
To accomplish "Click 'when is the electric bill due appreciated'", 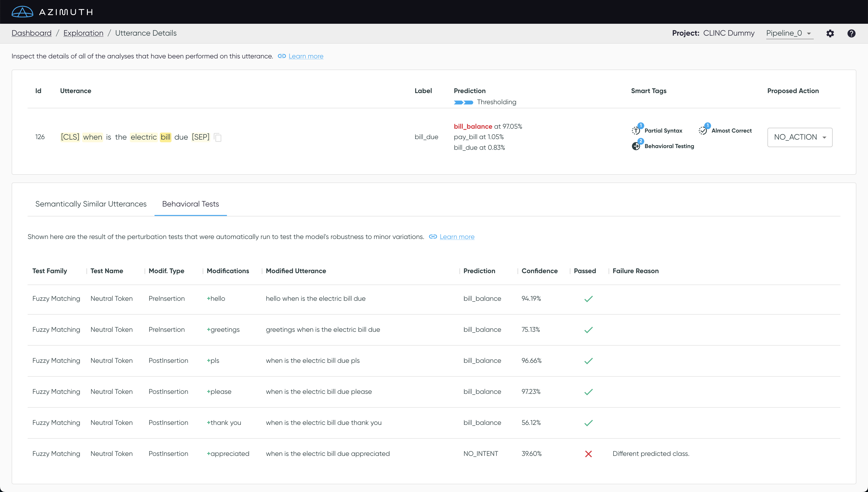I will pos(327,453).
